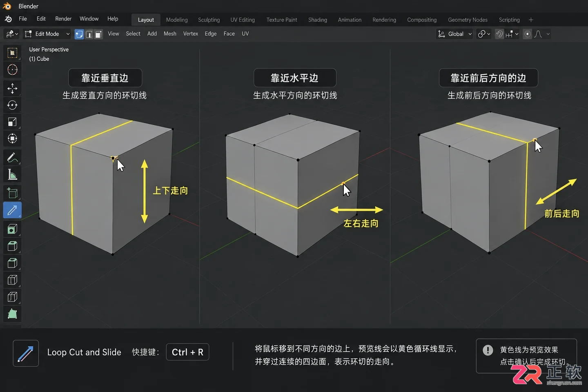Enable vertex select mode
Screen dimensions: 588x392
click(x=79, y=34)
